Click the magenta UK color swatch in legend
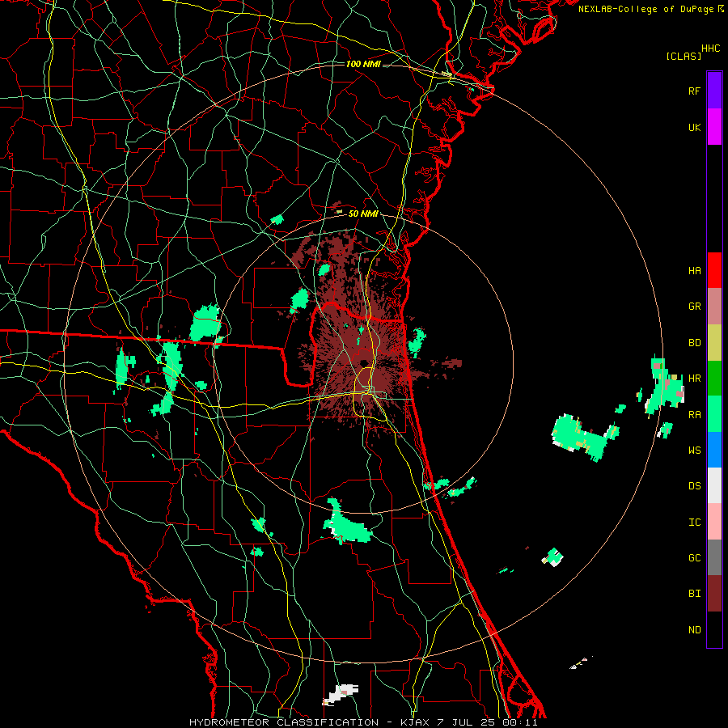Viewport: 728px width, 728px height. tap(714, 127)
